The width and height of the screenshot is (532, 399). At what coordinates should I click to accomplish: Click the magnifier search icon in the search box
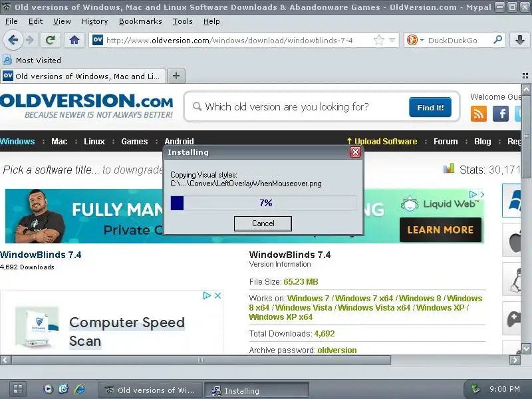(x=497, y=40)
